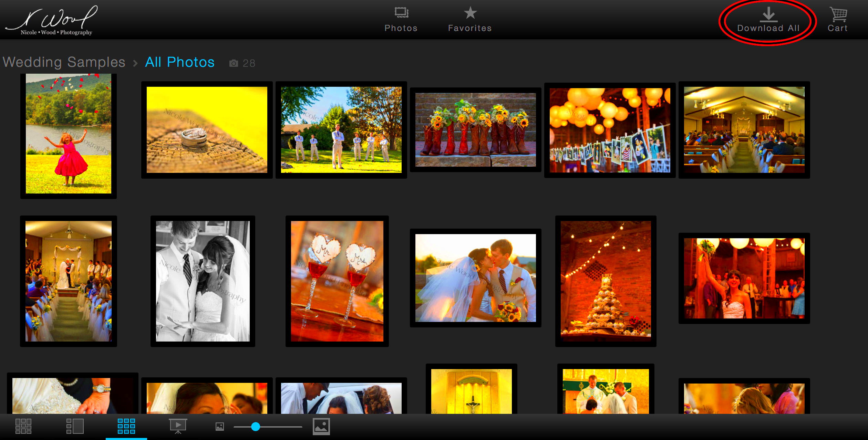Open the shopping Cart

point(838,20)
